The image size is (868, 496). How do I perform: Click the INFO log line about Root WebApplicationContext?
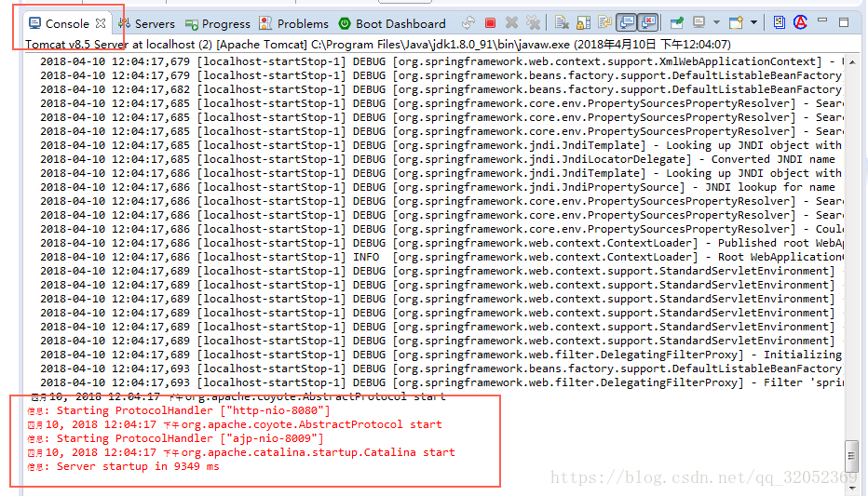(441, 257)
